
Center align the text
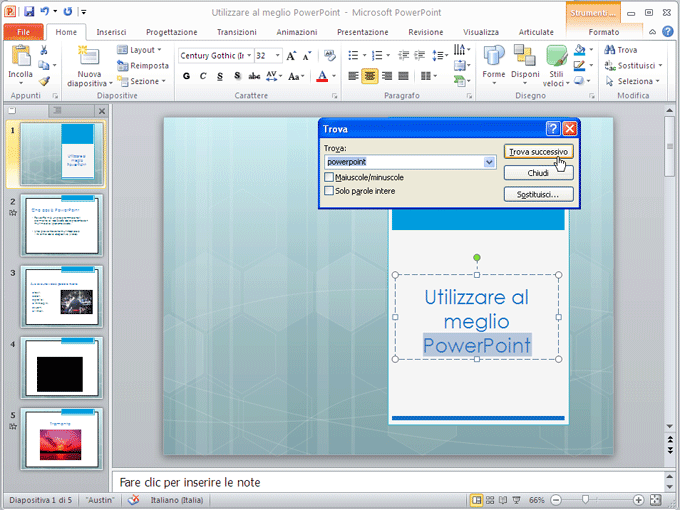coord(369,76)
